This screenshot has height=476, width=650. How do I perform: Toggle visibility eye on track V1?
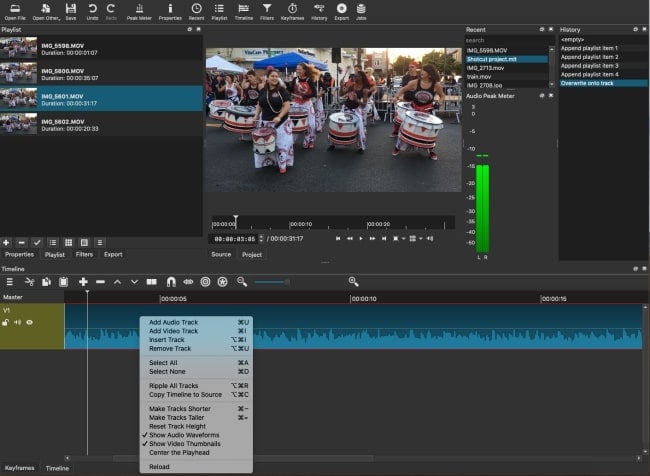click(30, 322)
